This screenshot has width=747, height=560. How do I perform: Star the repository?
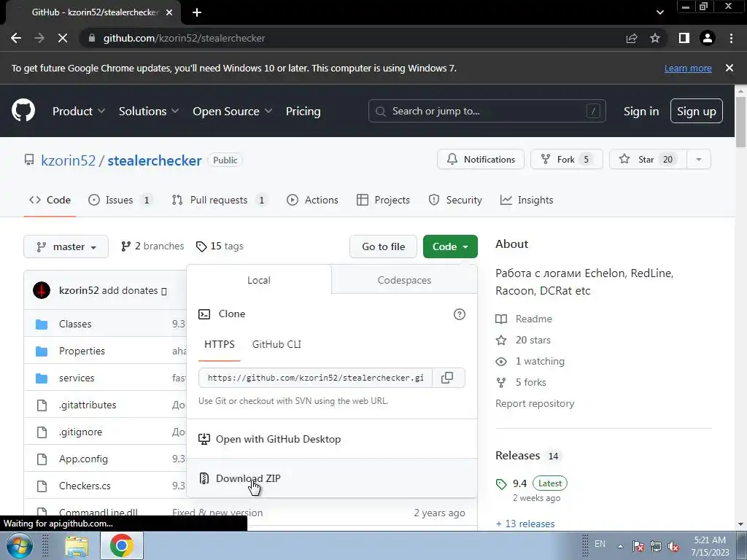648,160
